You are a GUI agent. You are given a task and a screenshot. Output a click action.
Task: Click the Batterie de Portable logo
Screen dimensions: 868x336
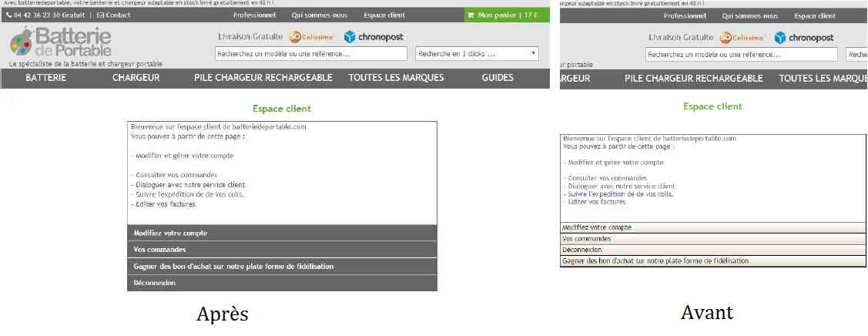tap(60, 42)
